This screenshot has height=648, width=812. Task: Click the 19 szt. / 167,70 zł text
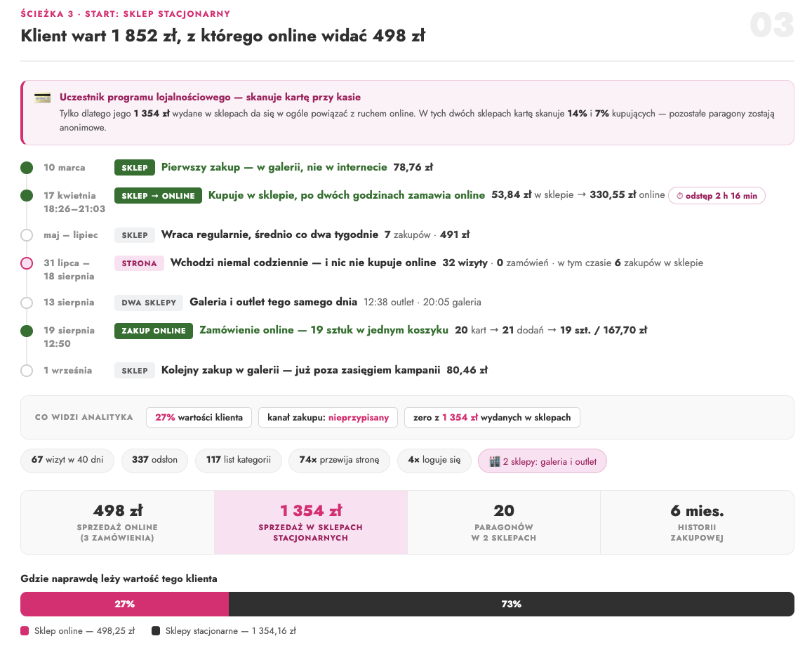[x=604, y=331]
